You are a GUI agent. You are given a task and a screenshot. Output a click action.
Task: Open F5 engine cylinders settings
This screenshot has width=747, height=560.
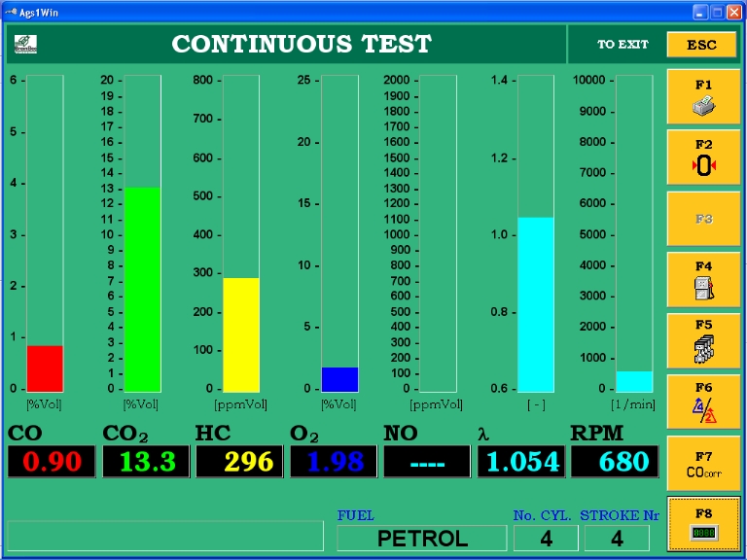click(703, 341)
